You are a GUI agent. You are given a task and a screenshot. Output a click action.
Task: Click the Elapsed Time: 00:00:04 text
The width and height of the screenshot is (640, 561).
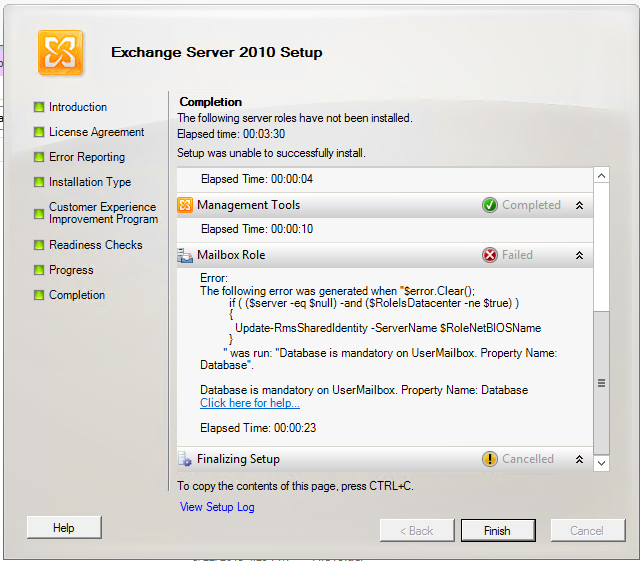(x=257, y=179)
